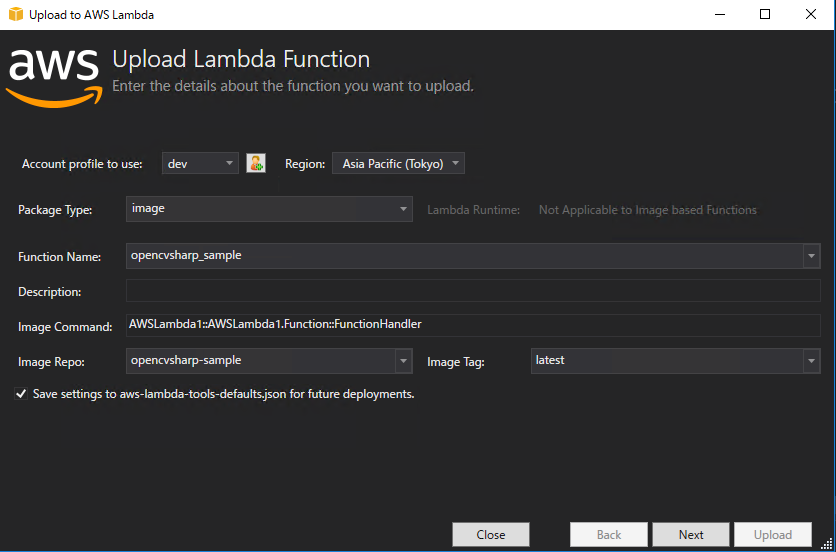Click 'Enter the details about the function' subtitle
The height and width of the screenshot is (552, 836).
pyautogui.click(x=293, y=86)
